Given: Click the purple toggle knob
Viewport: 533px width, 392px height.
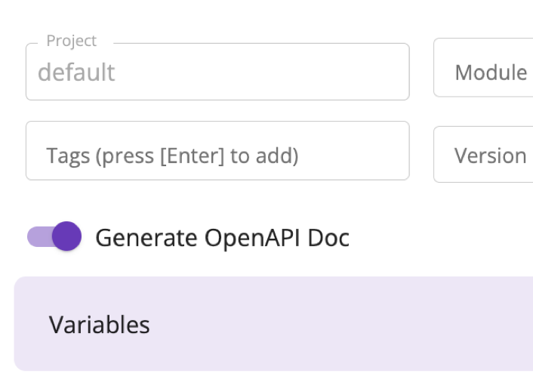Looking at the screenshot, I should tap(66, 236).
